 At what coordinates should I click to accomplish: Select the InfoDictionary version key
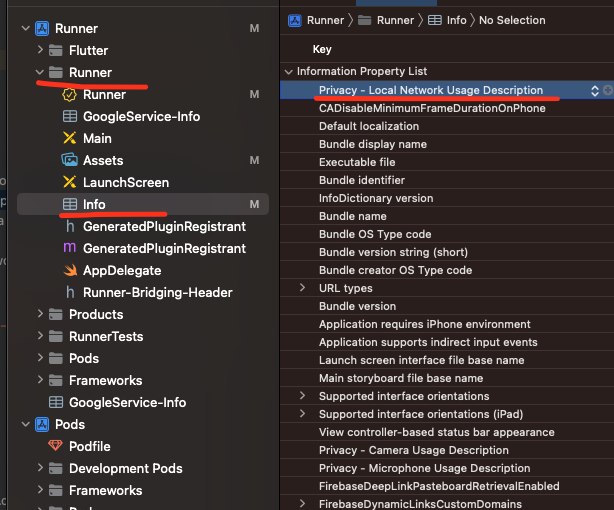pos(376,198)
